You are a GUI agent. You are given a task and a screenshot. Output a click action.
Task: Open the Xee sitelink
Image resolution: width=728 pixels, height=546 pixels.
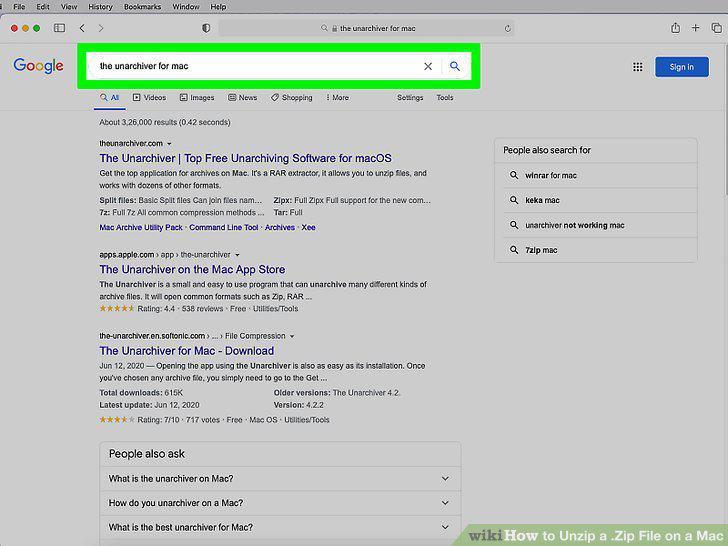coord(308,228)
